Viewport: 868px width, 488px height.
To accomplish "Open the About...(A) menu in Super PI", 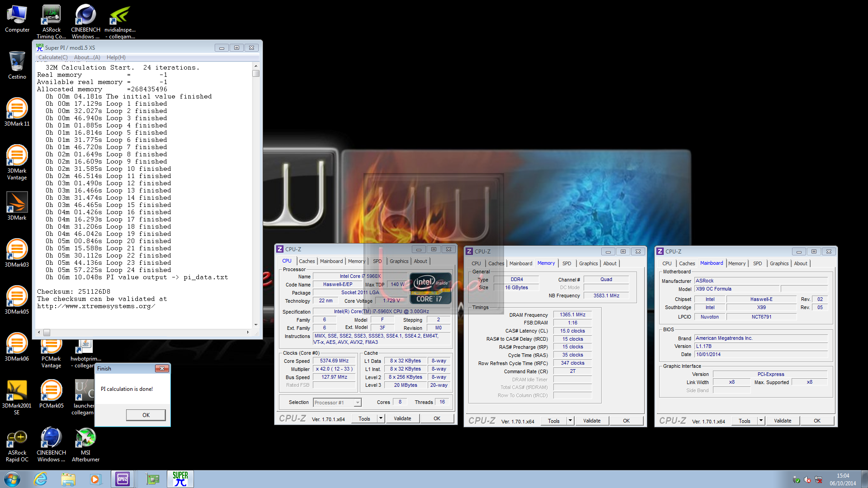I will [87, 57].
